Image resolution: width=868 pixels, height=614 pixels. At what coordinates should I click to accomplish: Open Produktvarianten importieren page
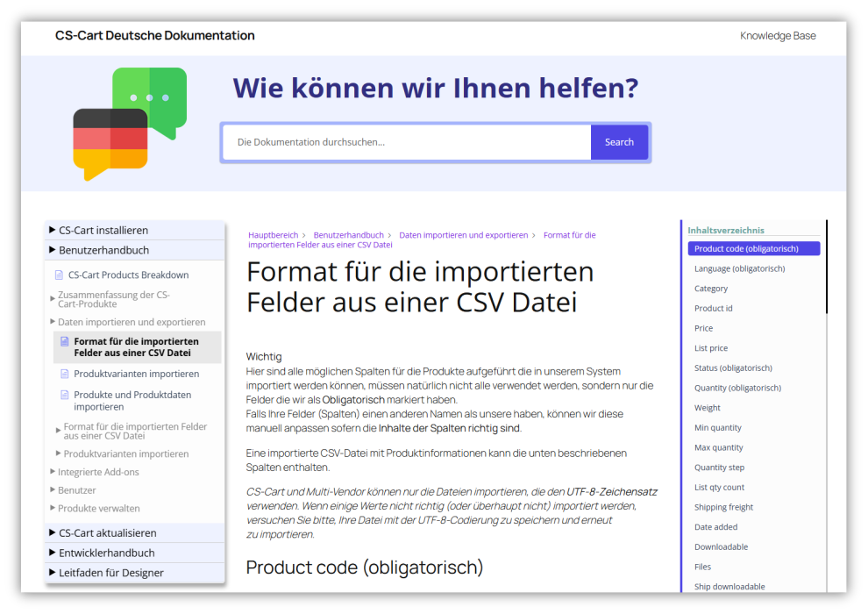[136, 375]
